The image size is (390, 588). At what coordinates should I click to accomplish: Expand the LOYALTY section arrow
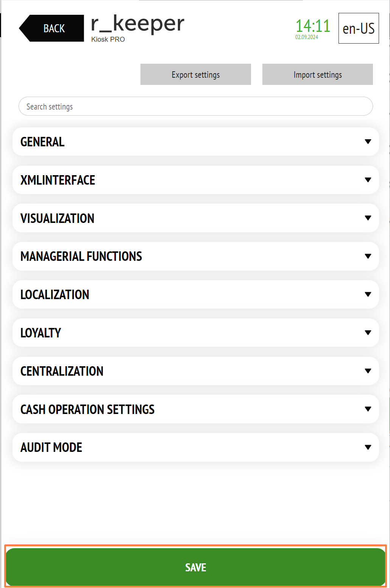[368, 332]
